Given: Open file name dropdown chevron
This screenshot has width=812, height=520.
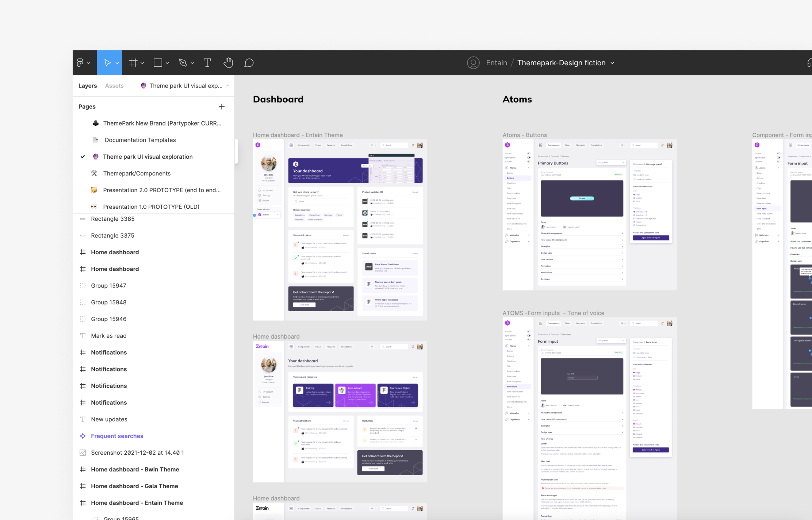Looking at the screenshot, I should point(612,63).
